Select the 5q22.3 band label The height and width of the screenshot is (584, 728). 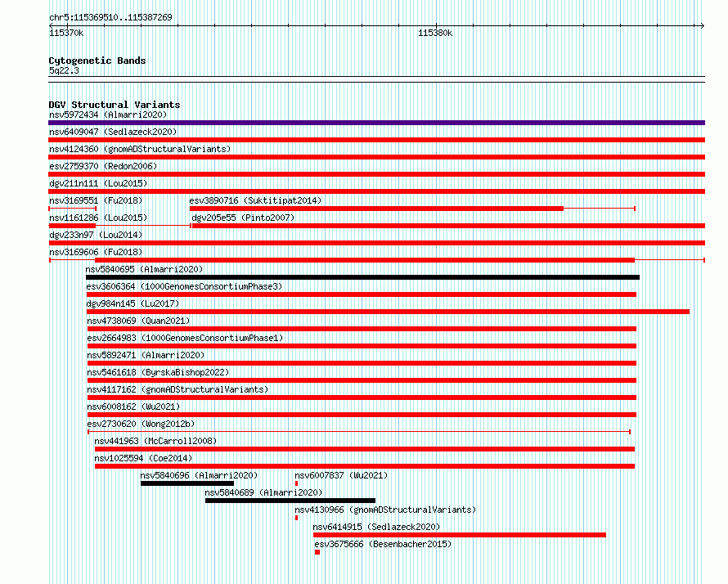[64, 70]
